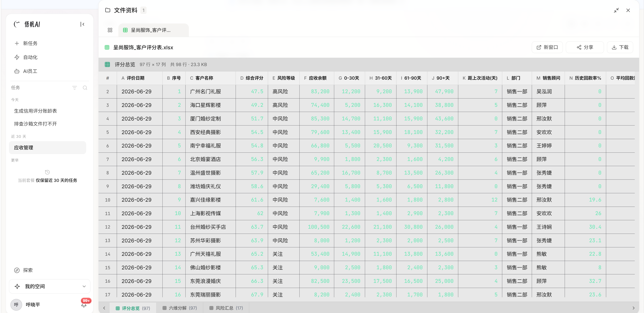
Task: Click column header 综合评分
Action: pyautogui.click(x=252, y=78)
